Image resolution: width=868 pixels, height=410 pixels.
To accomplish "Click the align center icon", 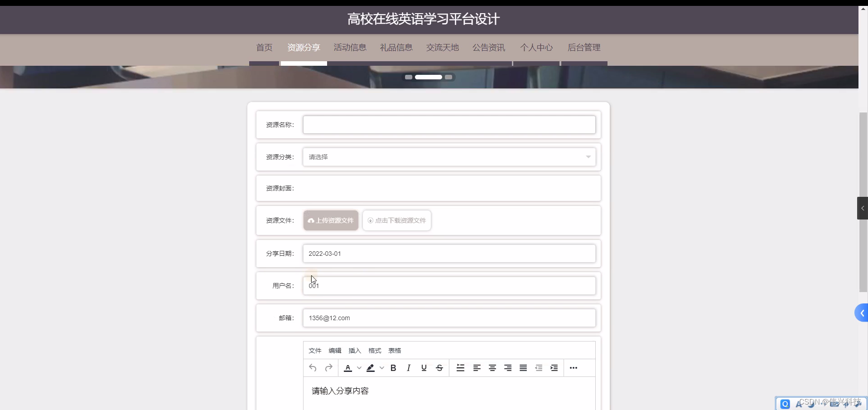I will [492, 368].
